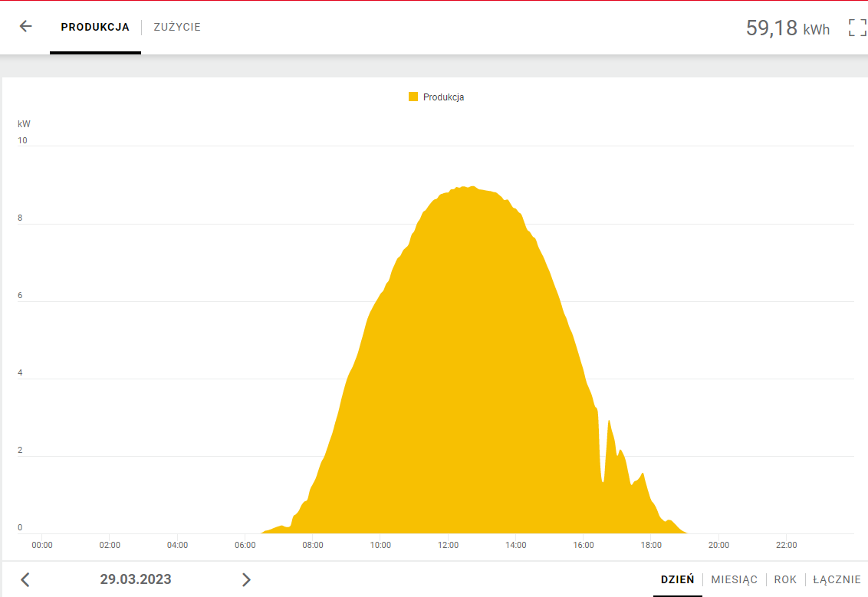This screenshot has height=597, width=868.
Task: Switch to the ZUŻYCIE tab
Action: click(177, 27)
